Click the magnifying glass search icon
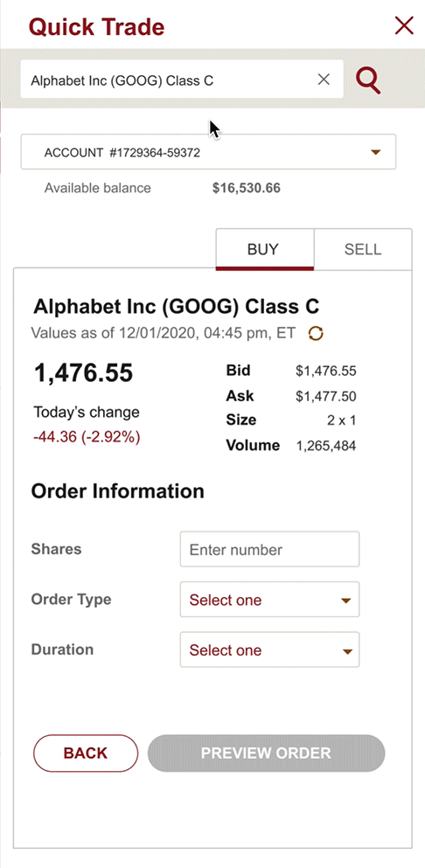 (x=368, y=80)
